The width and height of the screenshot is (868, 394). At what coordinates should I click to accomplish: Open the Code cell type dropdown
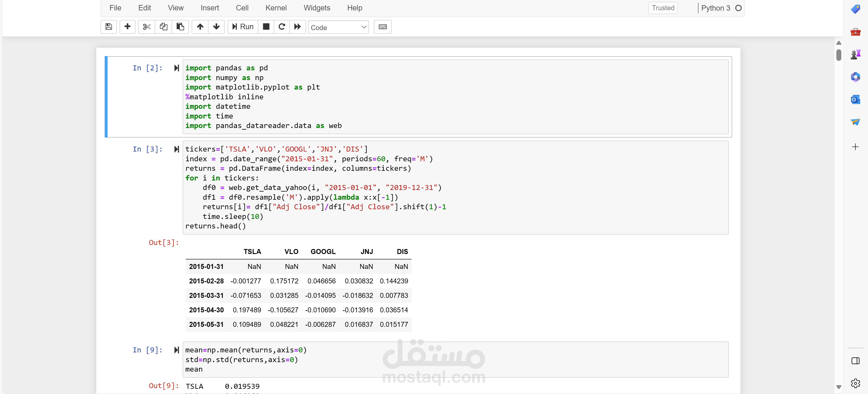pos(338,27)
